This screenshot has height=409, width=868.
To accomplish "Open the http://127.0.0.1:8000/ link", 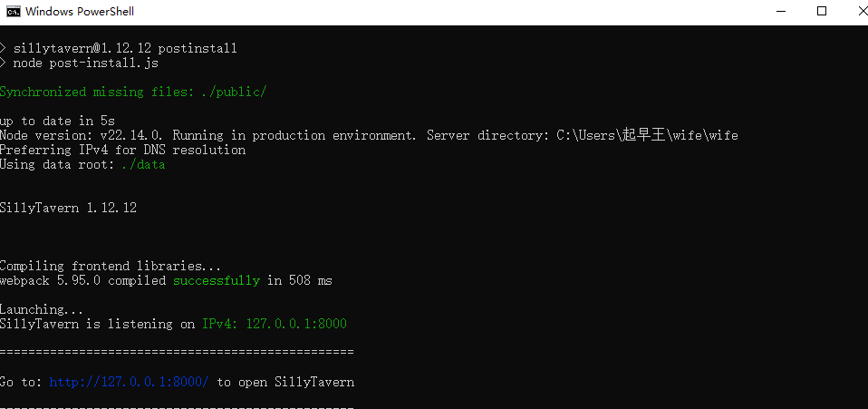I will click(x=129, y=382).
